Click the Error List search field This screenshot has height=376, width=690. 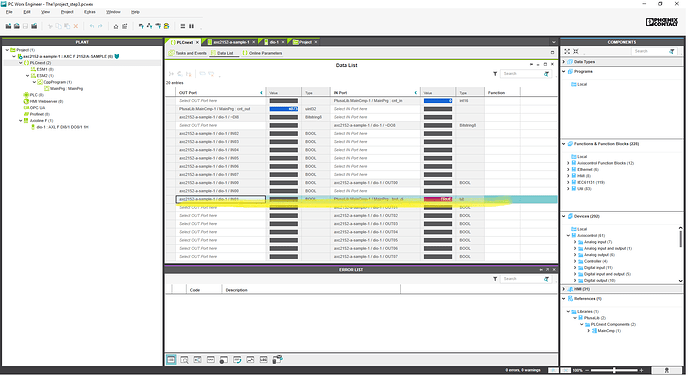click(x=521, y=279)
